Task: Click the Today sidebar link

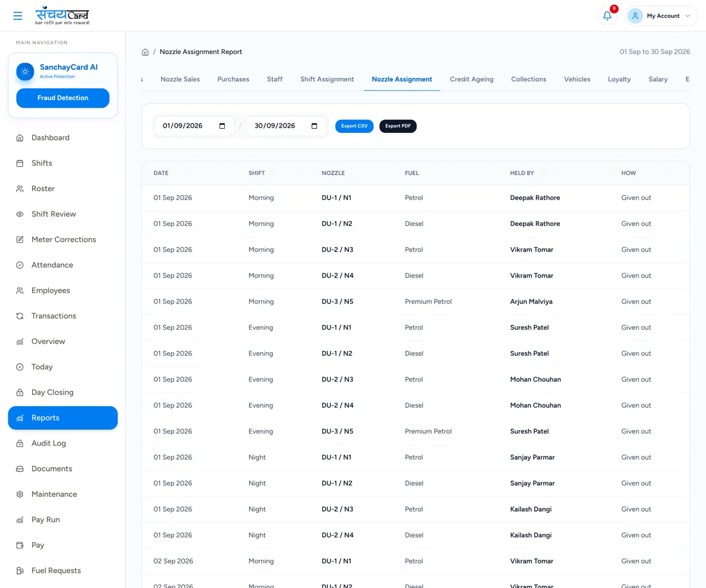Action: pos(63,367)
